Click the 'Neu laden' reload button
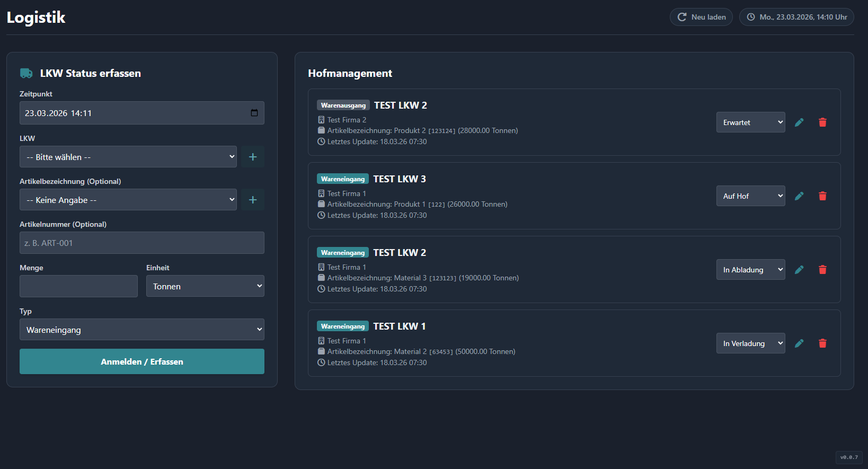Screen dimensions: 868x469 point(701,17)
